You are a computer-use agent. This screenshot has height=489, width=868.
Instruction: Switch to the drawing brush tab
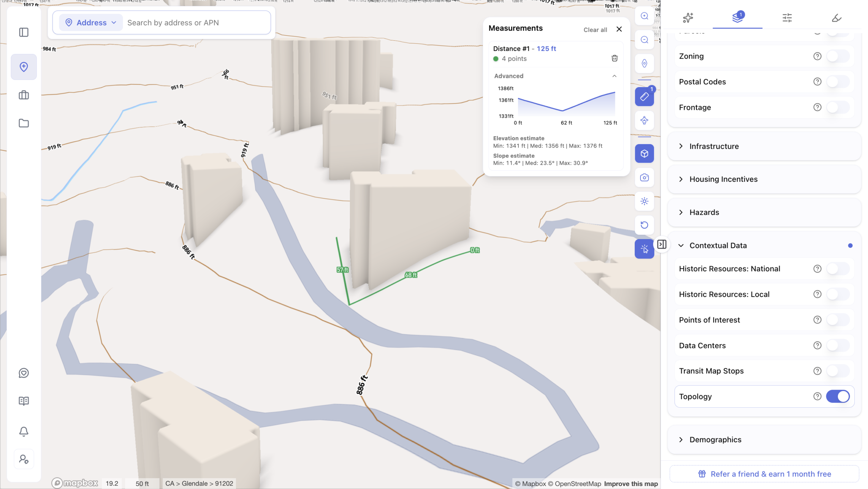point(836,18)
